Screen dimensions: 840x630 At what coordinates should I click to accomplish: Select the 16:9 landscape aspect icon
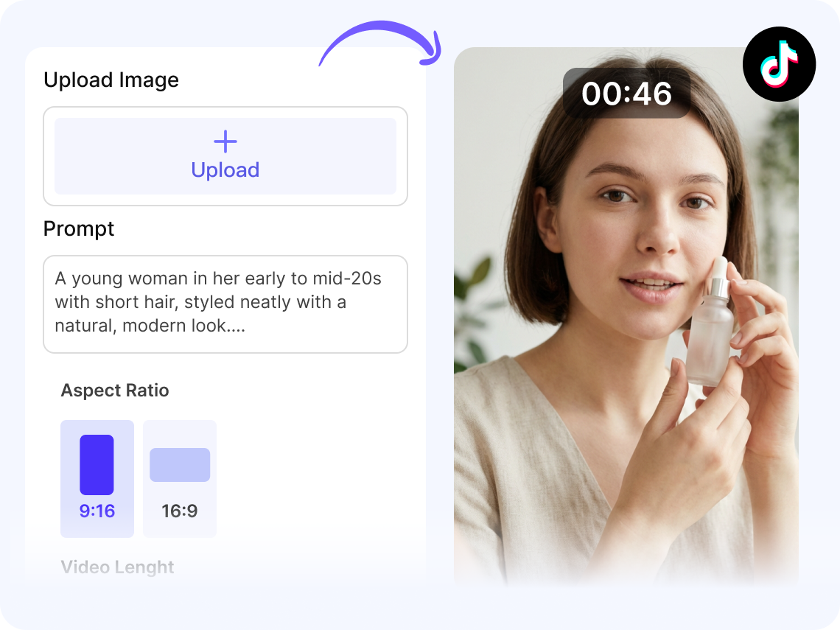[x=180, y=466]
